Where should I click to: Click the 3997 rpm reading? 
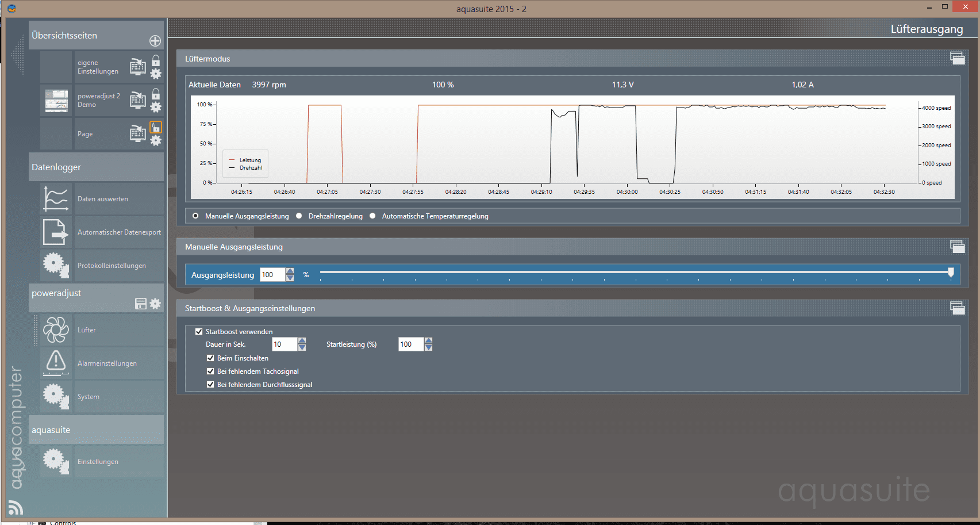(269, 85)
